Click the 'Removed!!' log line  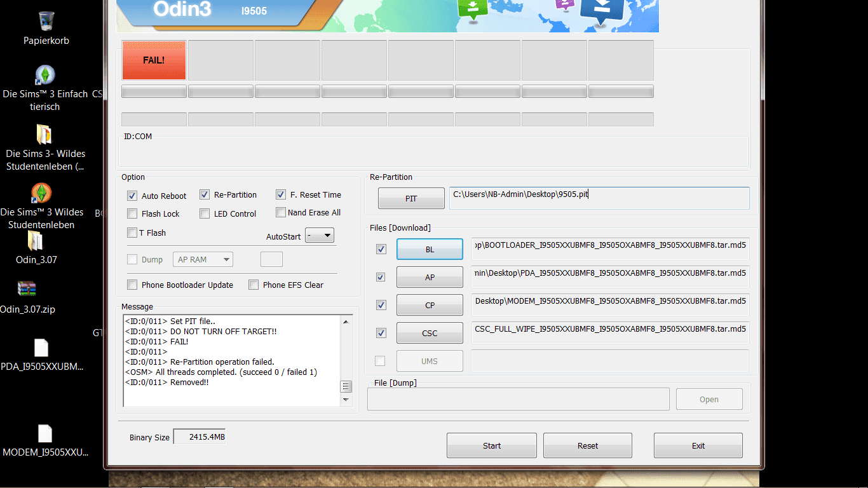pos(166,383)
